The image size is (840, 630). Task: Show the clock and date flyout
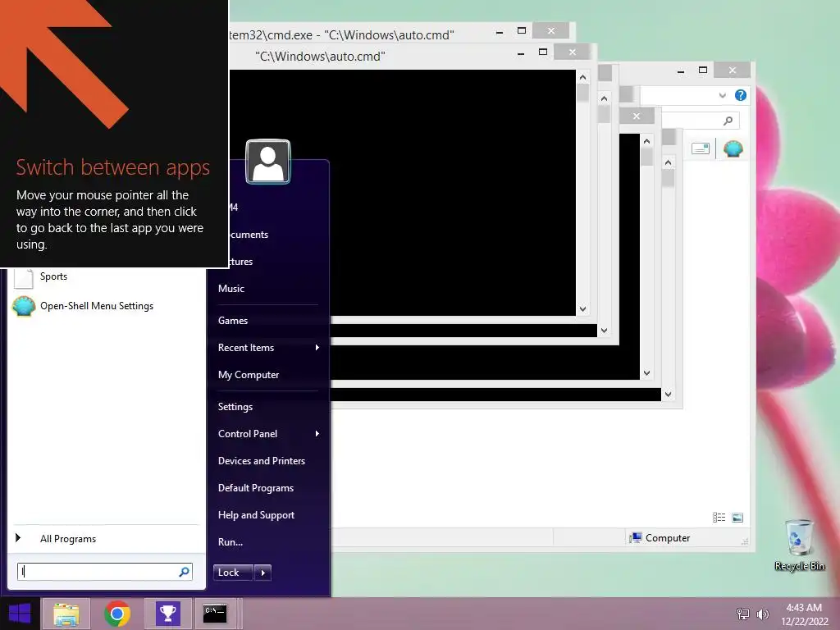(x=804, y=614)
